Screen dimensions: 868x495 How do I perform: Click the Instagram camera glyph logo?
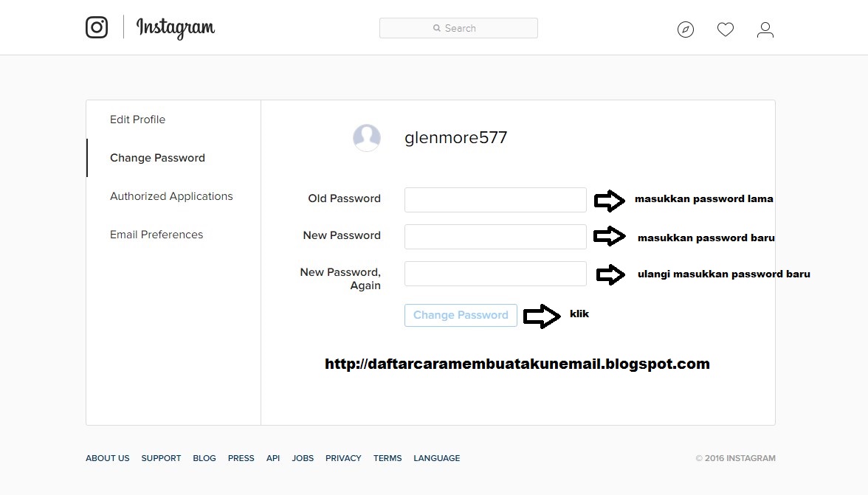click(x=97, y=27)
